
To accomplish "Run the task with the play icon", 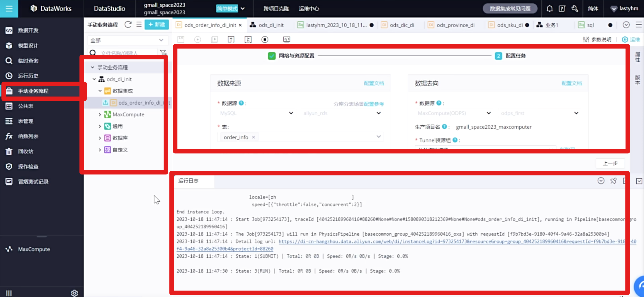I will click(198, 39).
